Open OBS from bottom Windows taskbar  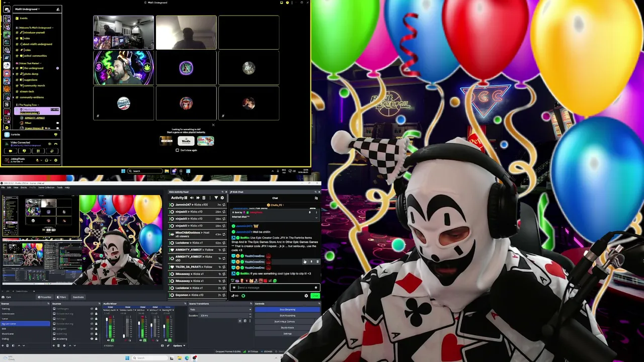[x=195, y=358]
